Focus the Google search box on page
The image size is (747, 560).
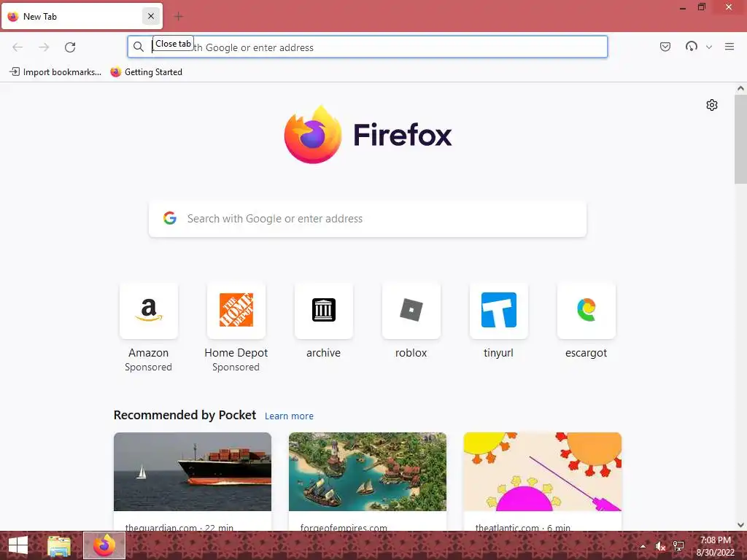pyautogui.click(x=368, y=219)
